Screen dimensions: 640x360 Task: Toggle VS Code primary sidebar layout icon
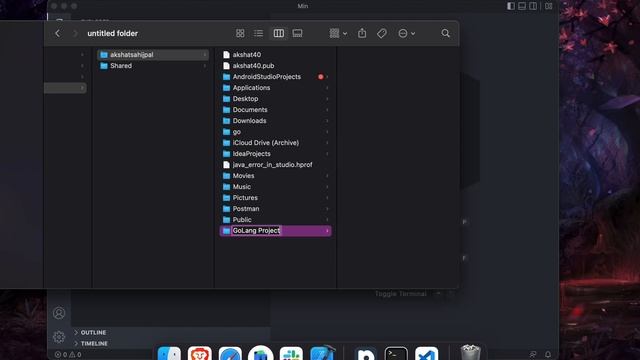coord(511,6)
